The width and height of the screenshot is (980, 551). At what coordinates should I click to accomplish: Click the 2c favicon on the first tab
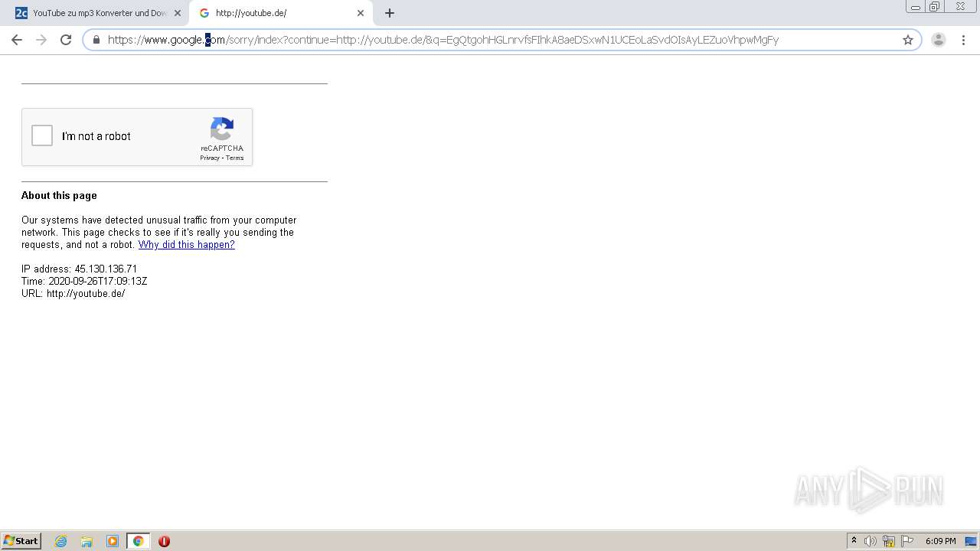21,13
